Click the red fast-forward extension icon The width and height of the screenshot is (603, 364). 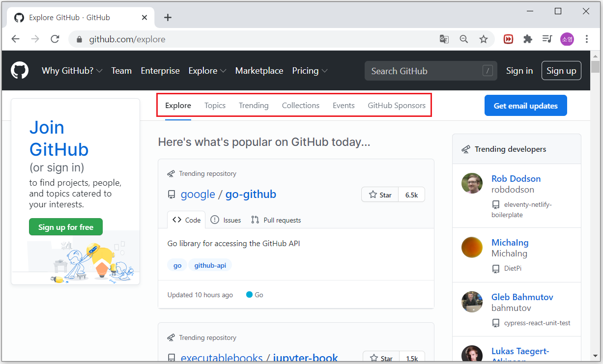tap(509, 39)
